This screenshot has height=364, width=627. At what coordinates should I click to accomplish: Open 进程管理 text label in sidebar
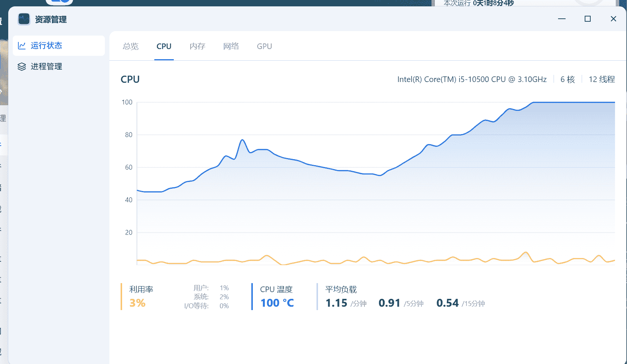(x=46, y=67)
